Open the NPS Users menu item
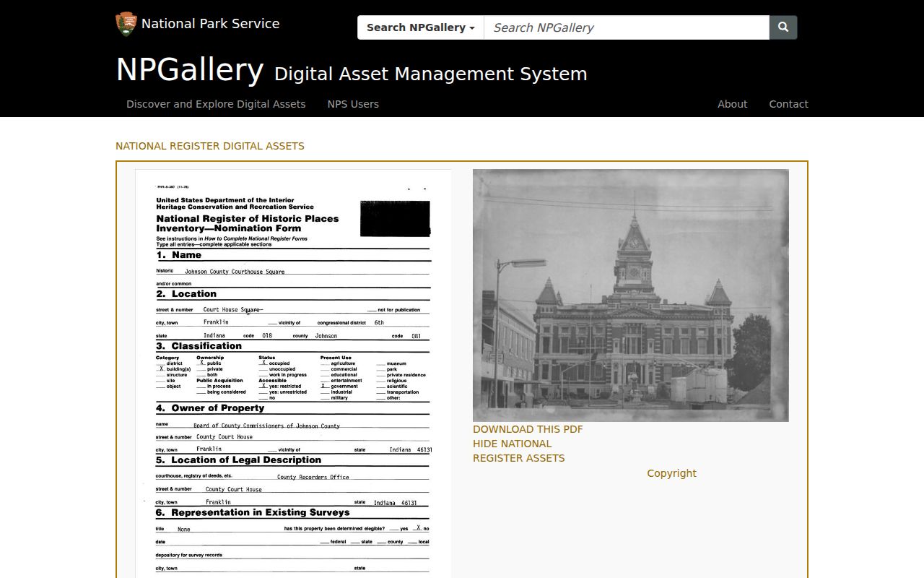This screenshot has width=924, height=578. pos(353,104)
